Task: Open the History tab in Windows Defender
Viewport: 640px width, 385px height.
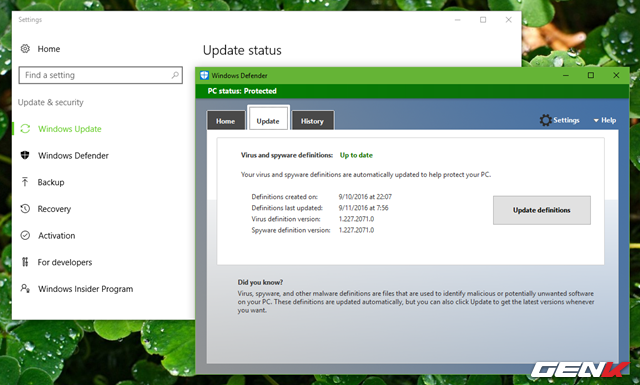Action: click(x=312, y=121)
